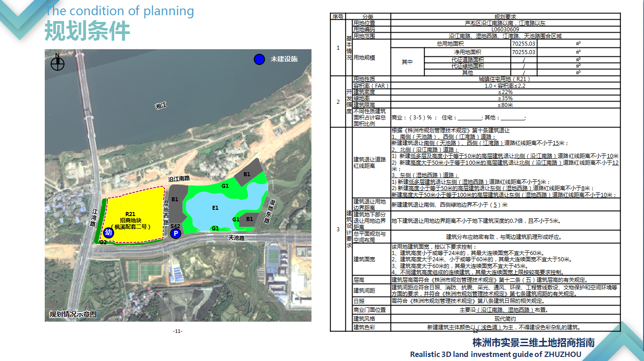Click the blue parking P marker
This screenshot has width=644, height=361.
click(176, 233)
